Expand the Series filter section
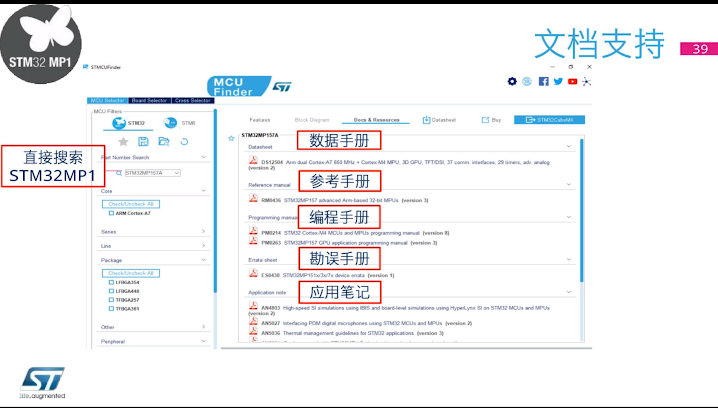 click(203, 231)
